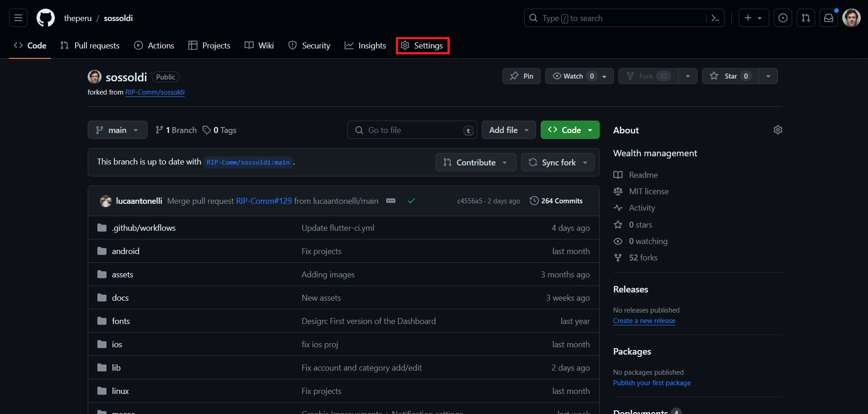Pin the repository
This screenshot has height=414, width=868.
tap(522, 76)
